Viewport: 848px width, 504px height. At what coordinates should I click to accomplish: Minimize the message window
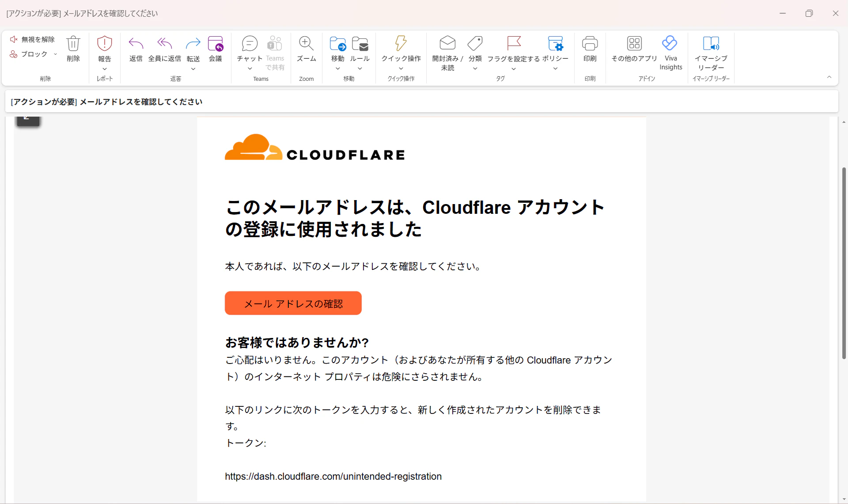[x=783, y=13]
